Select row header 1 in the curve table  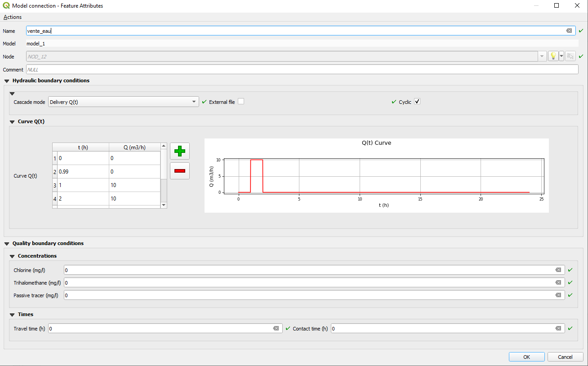pos(55,158)
